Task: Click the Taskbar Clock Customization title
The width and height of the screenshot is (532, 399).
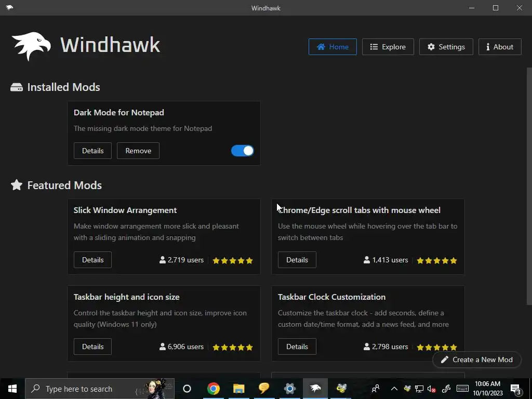Action: (x=331, y=297)
